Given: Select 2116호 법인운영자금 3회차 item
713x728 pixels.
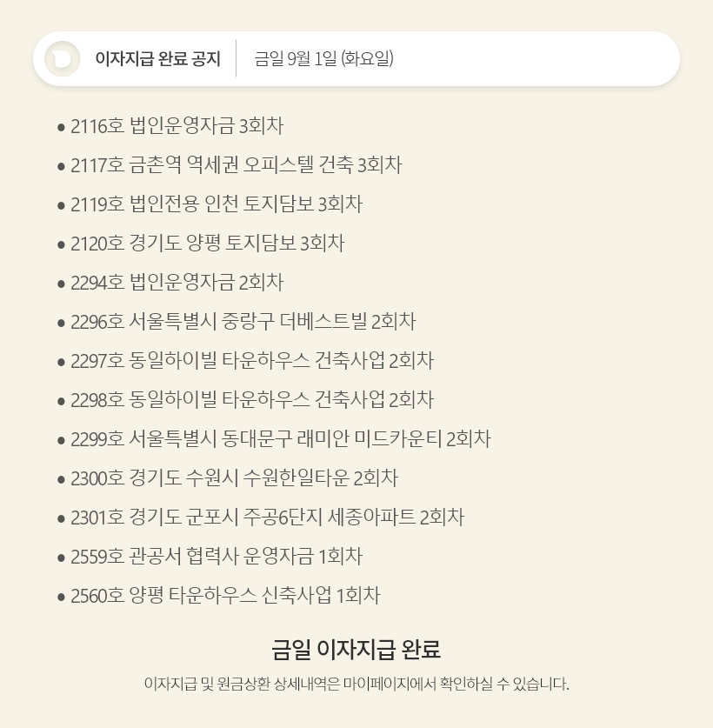Looking at the screenshot, I should 177,125.
